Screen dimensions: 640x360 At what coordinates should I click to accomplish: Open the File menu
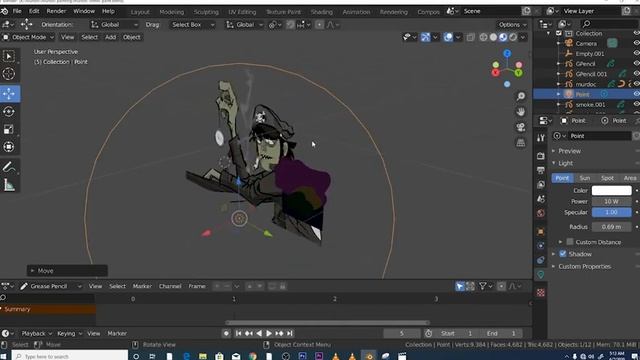[x=17, y=11]
